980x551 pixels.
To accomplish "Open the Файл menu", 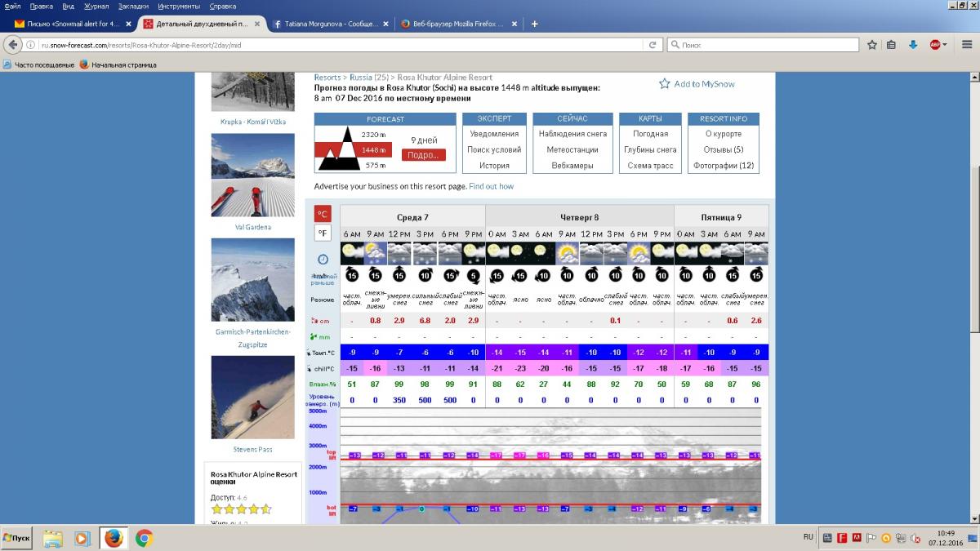I will tap(12, 6).
